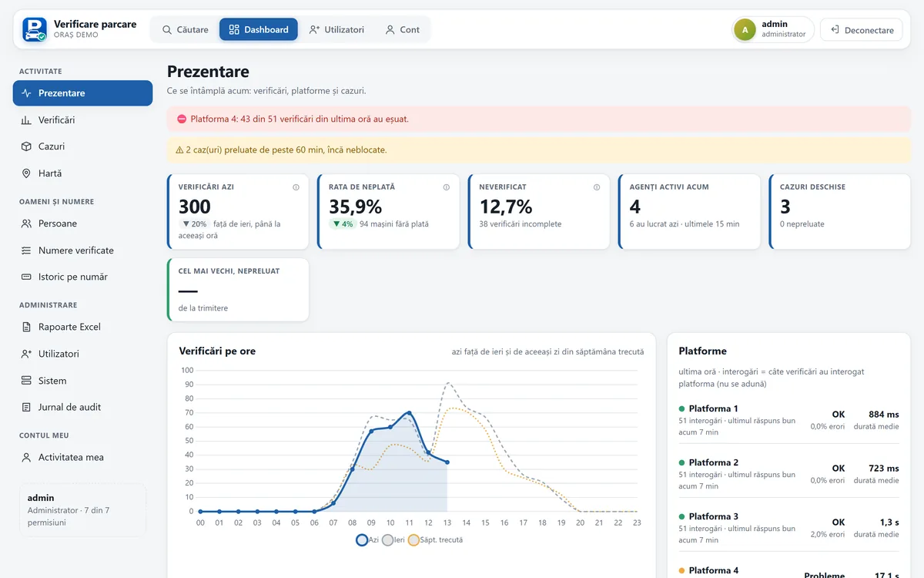Click the Deconectare logout button
The image size is (924, 578).
pyautogui.click(x=862, y=30)
